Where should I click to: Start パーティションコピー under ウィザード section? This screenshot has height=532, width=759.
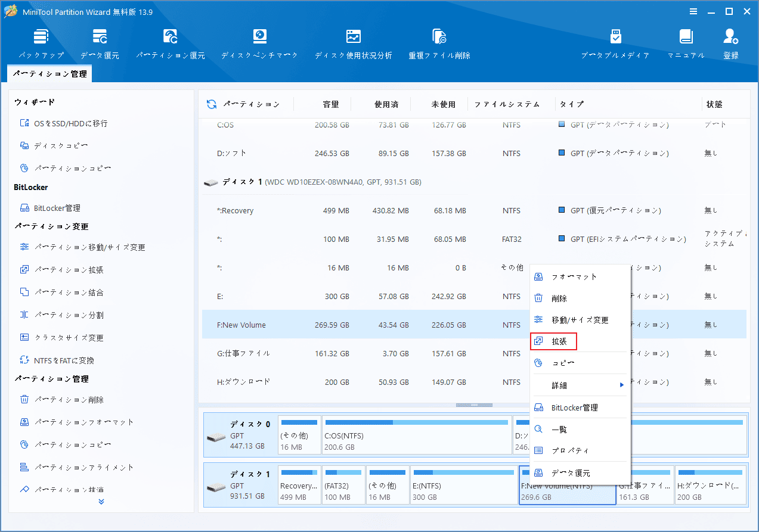tap(66, 169)
